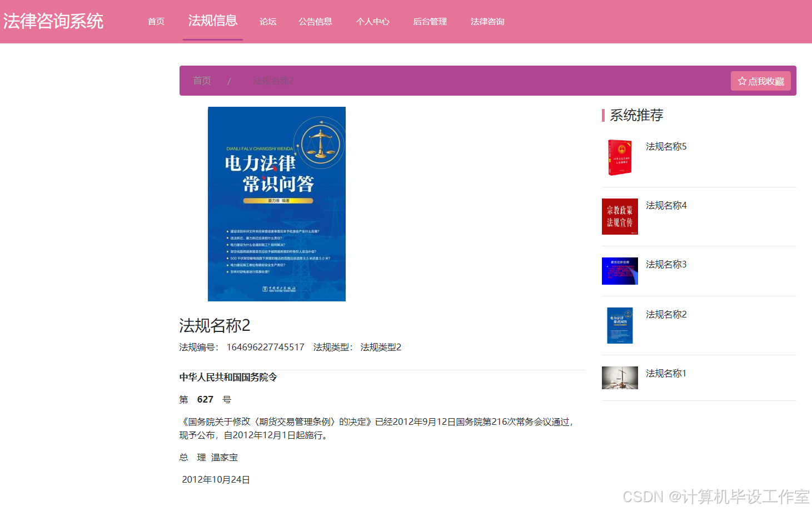Click the 系统推荐 section heading
This screenshot has height=511, width=812.
pyautogui.click(x=637, y=115)
